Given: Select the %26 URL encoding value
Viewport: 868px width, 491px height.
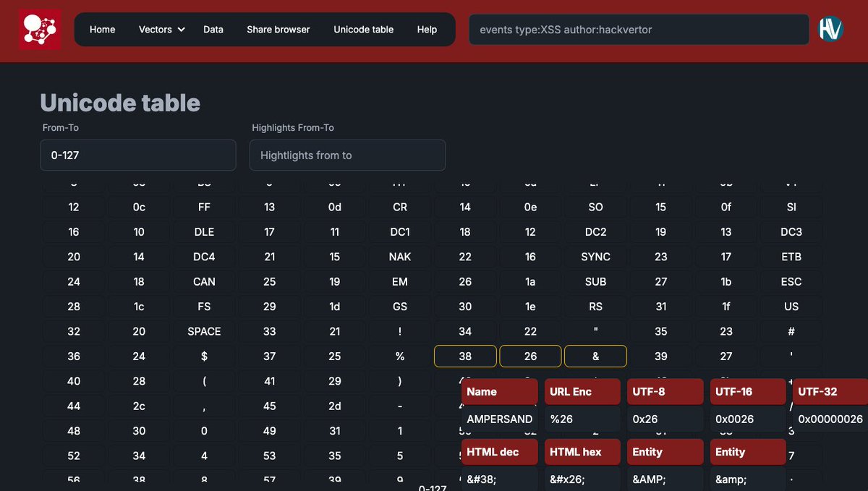Looking at the screenshot, I should [x=583, y=419].
